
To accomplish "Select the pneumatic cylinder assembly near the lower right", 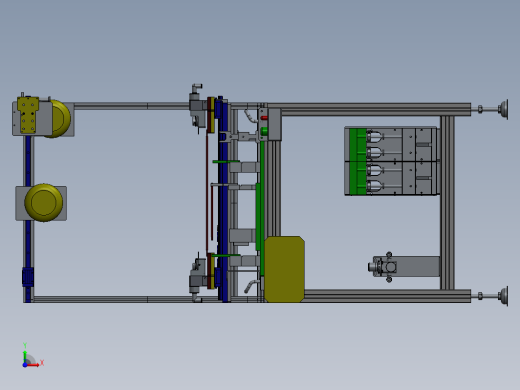I will (x=404, y=267).
